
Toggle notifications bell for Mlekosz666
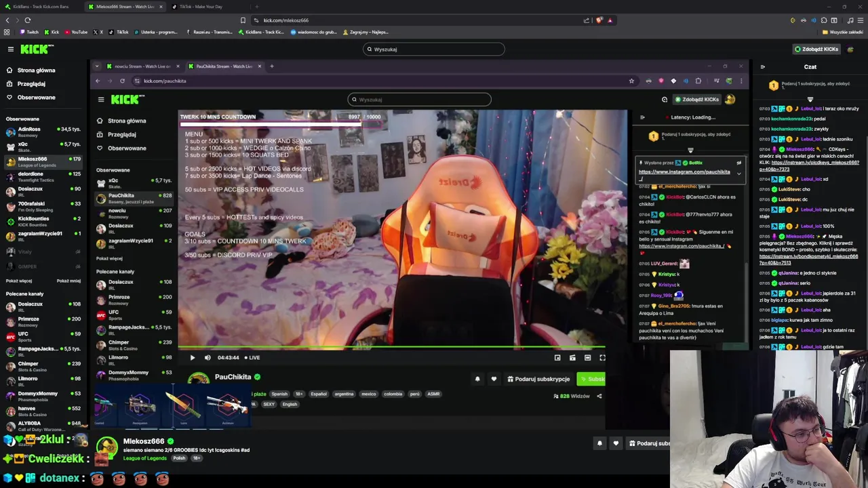point(599,443)
